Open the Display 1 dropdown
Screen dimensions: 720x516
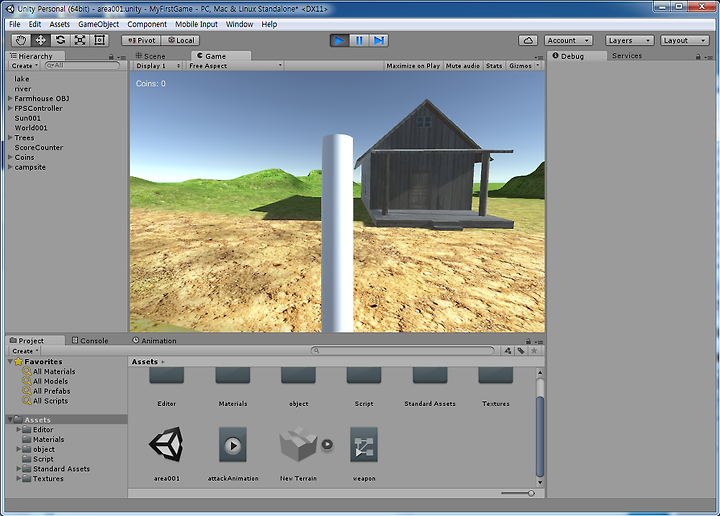(158, 66)
